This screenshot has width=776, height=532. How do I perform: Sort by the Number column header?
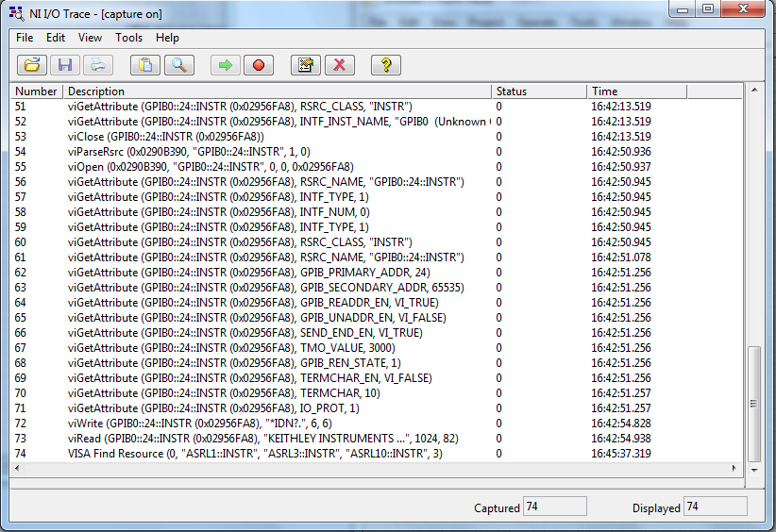click(x=37, y=91)
